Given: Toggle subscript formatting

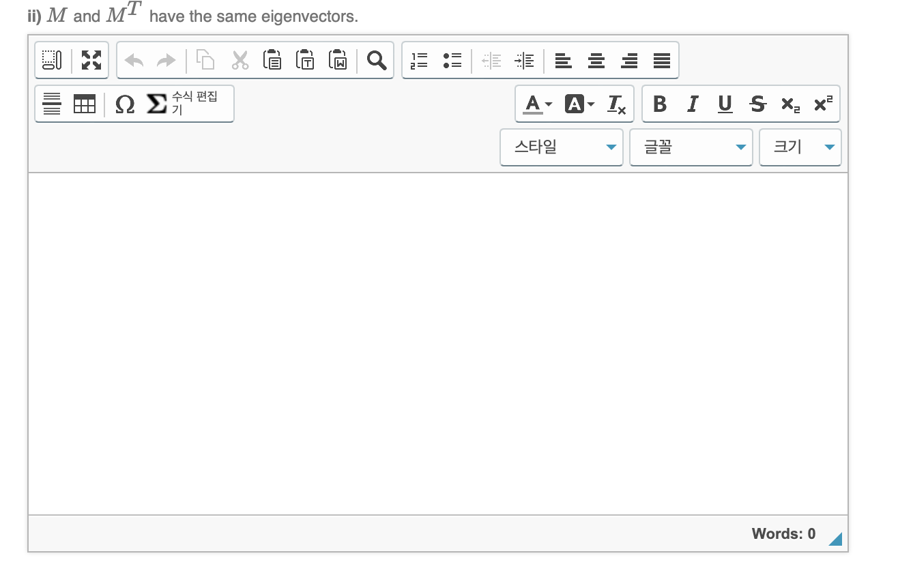Looking at the screenshot, I should pyautogui.click(x=789, y=104).
